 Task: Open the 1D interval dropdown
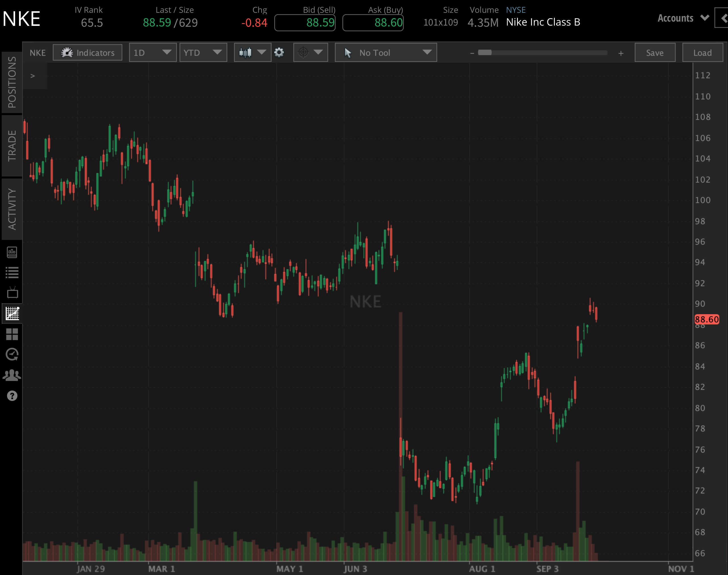click(152, 53)
